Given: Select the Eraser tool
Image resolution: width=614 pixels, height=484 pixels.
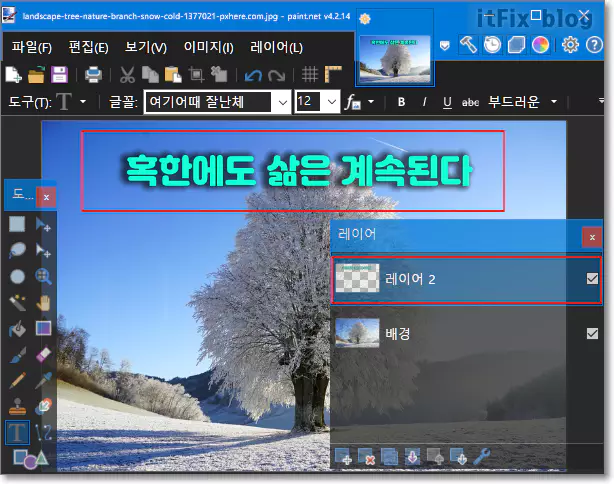Looking at the screenshot, I should tap(43, 354).
